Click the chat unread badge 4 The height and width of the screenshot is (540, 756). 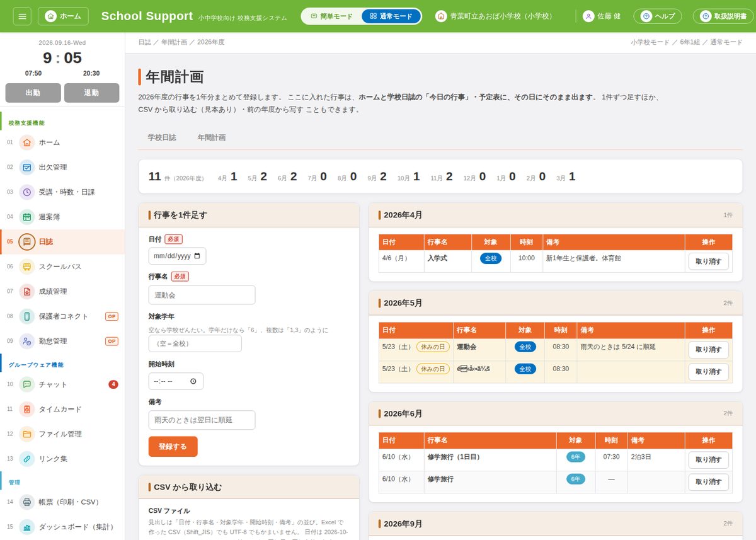pyautogui.click(x=113, y=384)
